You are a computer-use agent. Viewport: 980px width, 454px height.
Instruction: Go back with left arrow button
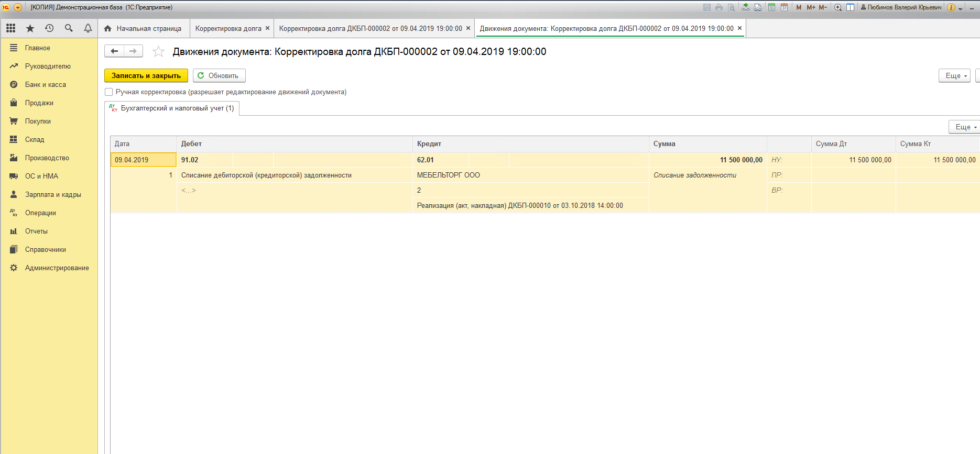[114, 51]
